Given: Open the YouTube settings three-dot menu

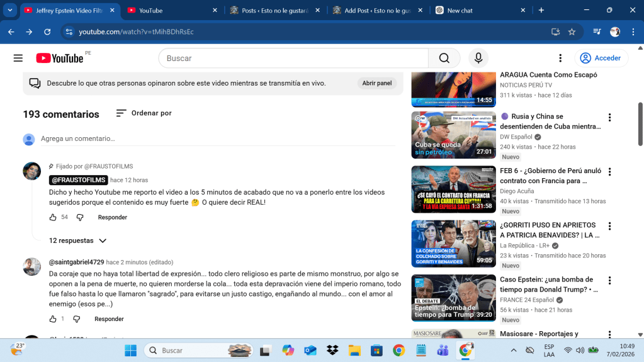Looking at the screenshot, I should point(560,58).
